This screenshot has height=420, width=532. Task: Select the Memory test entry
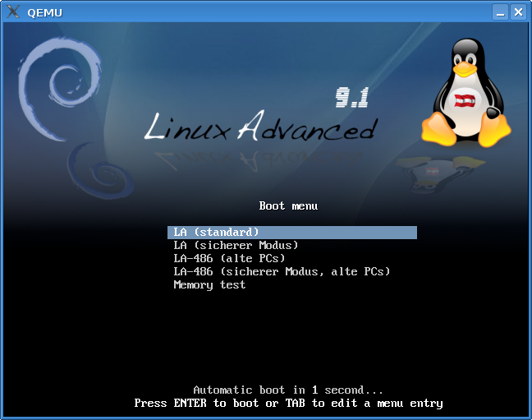click(x=209, y=284)
